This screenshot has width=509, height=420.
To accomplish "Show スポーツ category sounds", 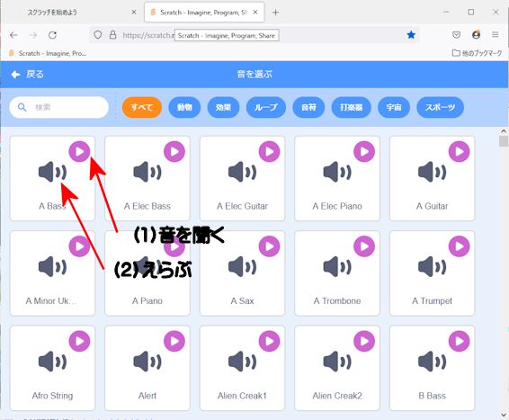I will pos(440,107).
